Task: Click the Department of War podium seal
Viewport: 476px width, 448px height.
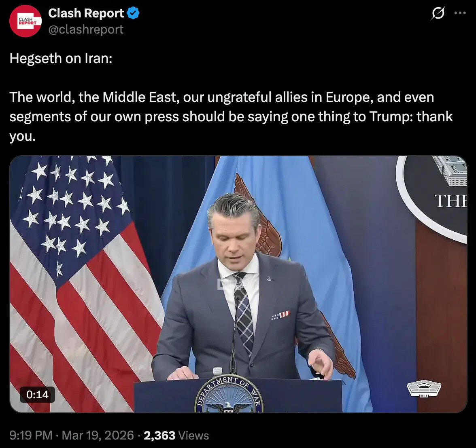Action: point(229,394)
